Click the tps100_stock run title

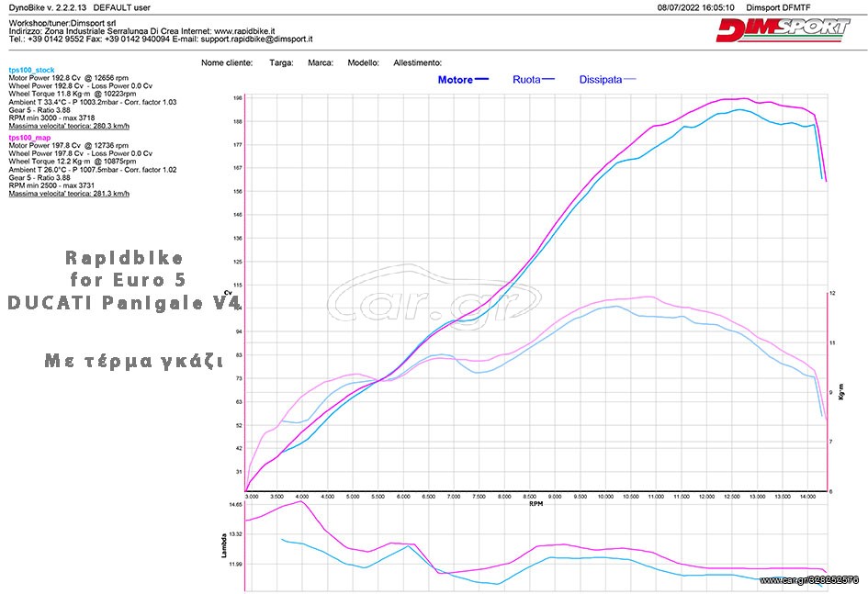tap(31, 71)
